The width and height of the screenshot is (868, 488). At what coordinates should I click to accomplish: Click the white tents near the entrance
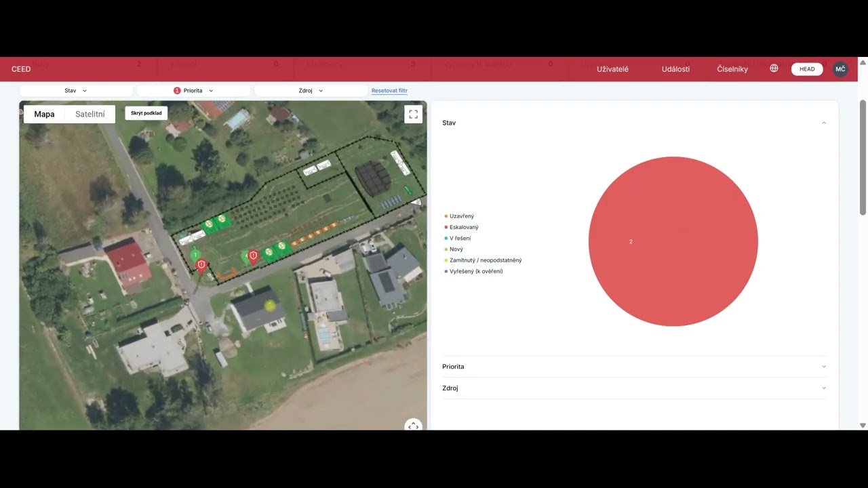coord(192,238)
